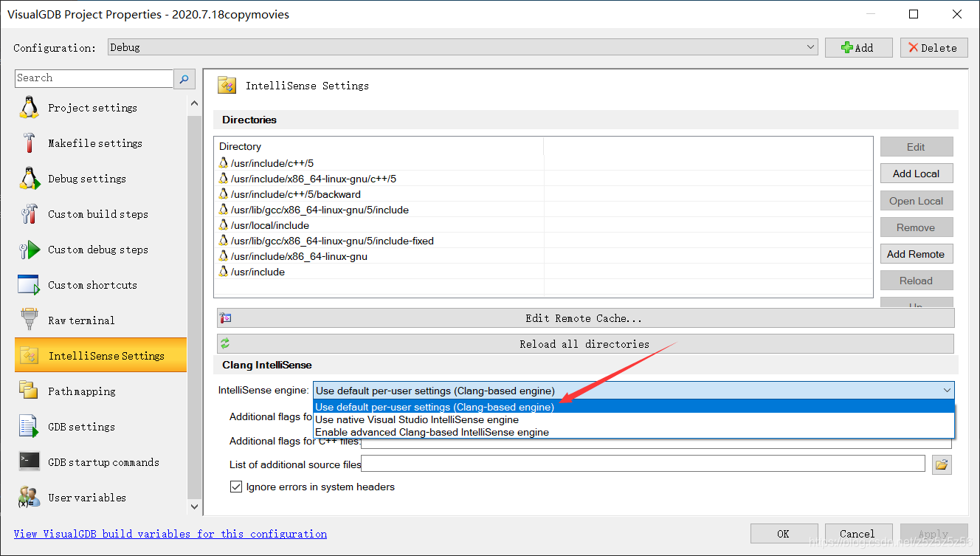Screen dimensions: 980x556
Task: Click the Custom shortcuts window icon
Action: tap(29, 285)
